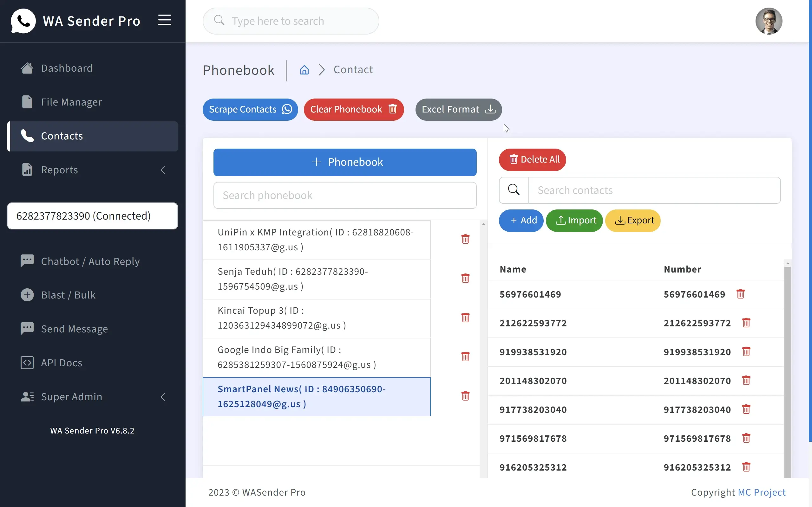Click the home breadcrumb icon
The height and width of the screenshot is (507, 812).
[x=304, y=70]
